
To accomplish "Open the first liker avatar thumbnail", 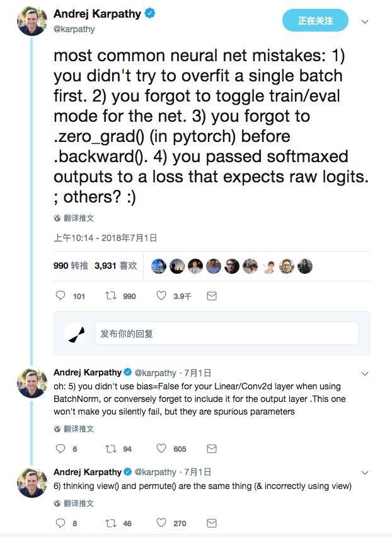I will coord(159,266).
